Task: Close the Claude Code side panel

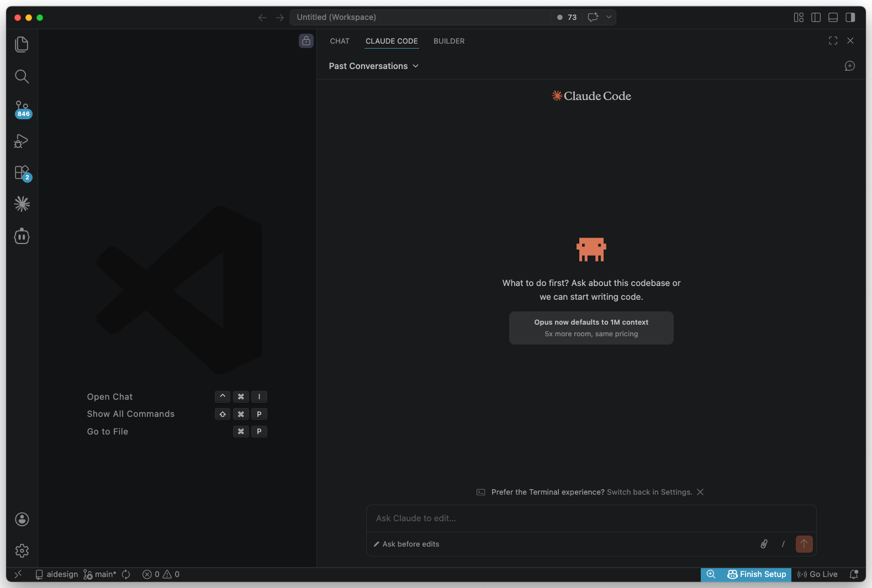Action: tap(850, 41)
